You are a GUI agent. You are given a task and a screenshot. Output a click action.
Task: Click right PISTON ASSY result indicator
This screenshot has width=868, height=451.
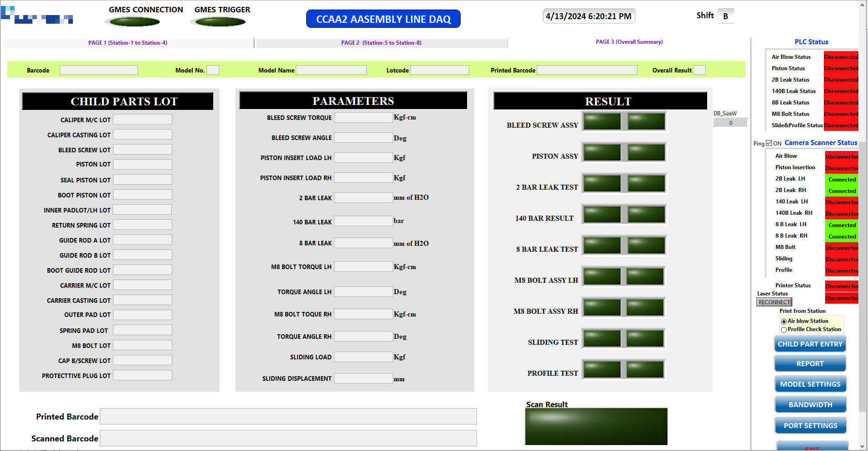646,153
